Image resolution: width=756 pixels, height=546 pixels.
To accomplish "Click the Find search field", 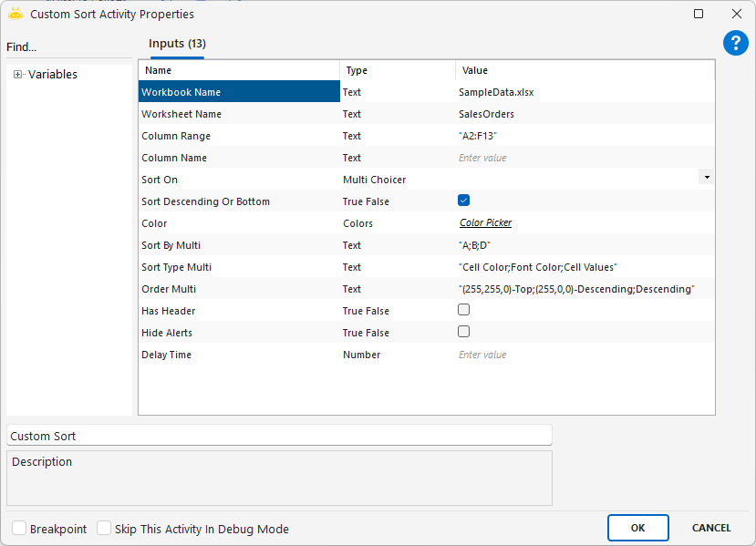I will (x=68, y=47).
